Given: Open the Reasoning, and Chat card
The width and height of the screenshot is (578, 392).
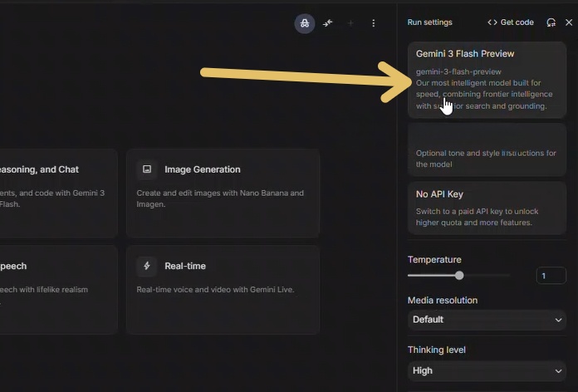Looking at the screenshot, I should tap(59, 194).
